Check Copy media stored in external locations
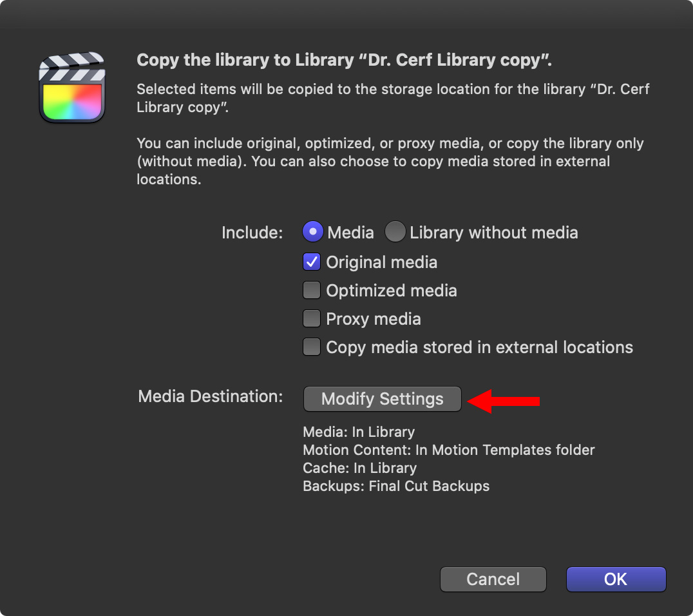 tap(312, 347)
